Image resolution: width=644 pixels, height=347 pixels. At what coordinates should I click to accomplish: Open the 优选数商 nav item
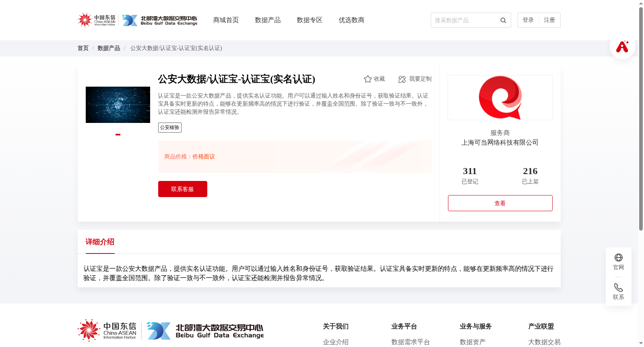(x=351, y=20)
